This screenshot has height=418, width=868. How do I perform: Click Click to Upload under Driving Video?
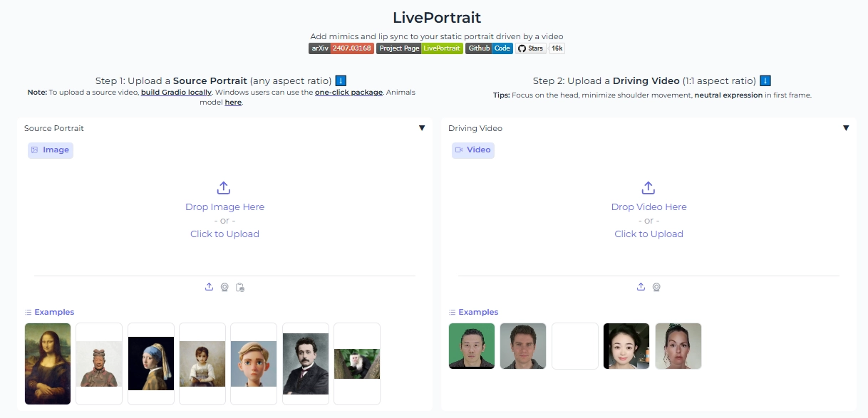point(649,234)
